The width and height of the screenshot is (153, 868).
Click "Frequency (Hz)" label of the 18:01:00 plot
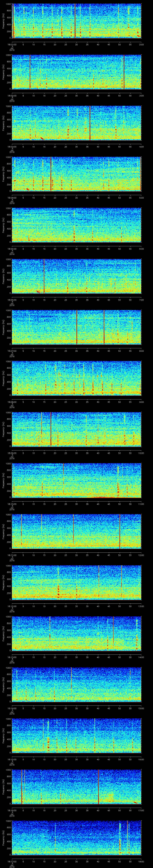click(x=3, y=21)
